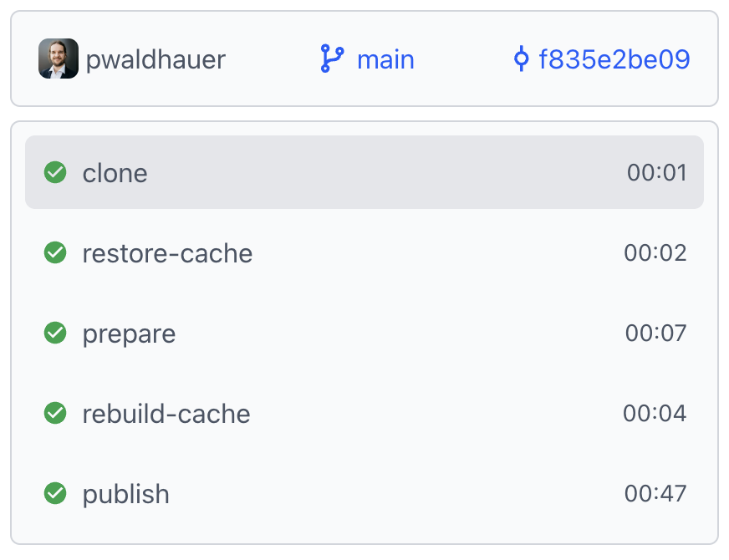Open the main branch link
Viewport: 729px width, 560px height.
[385, 60]
